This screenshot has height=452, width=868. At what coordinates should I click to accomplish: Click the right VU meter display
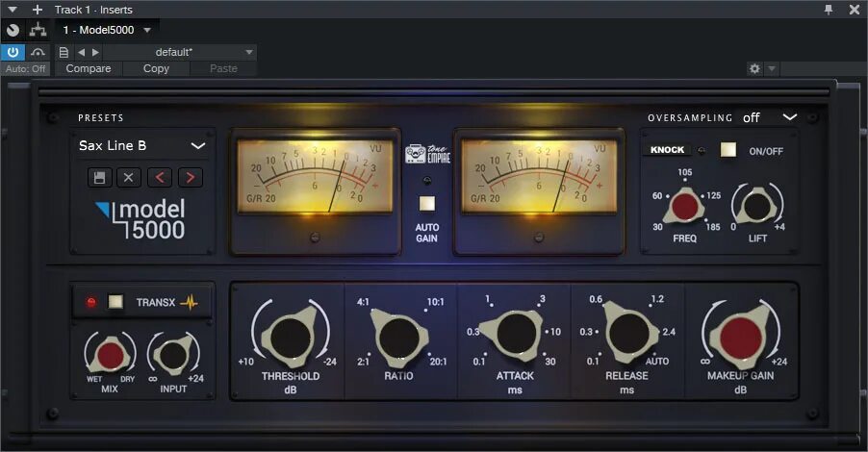click(539, 177)
